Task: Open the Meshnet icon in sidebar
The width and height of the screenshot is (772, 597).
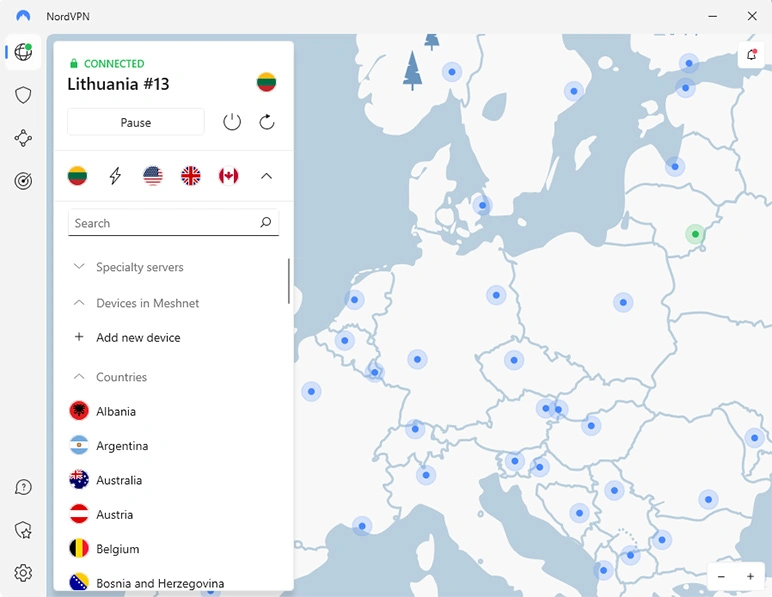Action: (23, 138)
